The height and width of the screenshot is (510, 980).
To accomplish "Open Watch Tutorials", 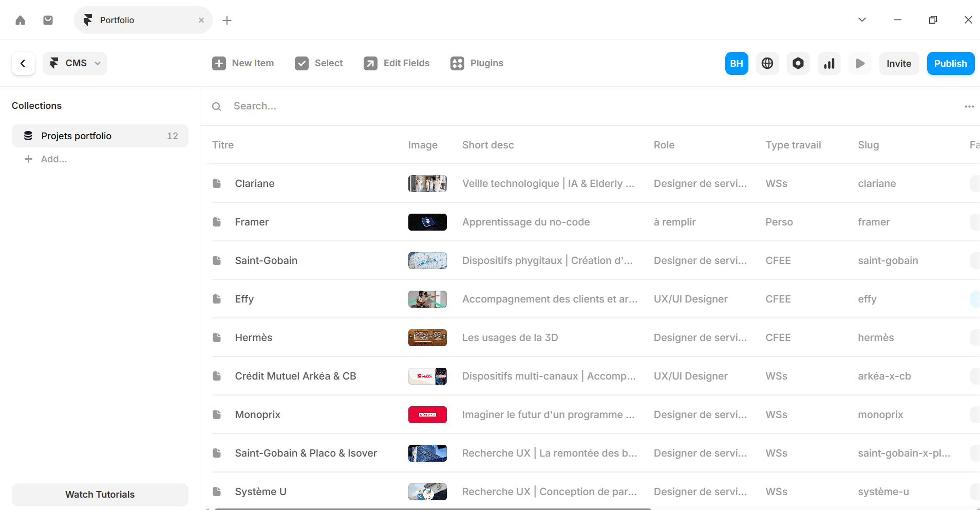I will pyautogui.click(x=100, y=495).
